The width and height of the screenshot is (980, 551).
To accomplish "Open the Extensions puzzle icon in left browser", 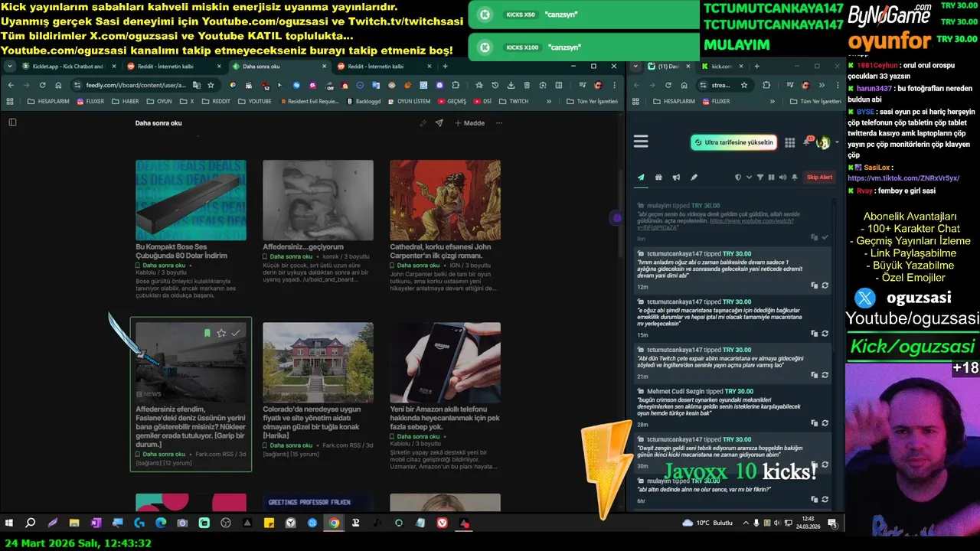I will click(x=456, y=85).
